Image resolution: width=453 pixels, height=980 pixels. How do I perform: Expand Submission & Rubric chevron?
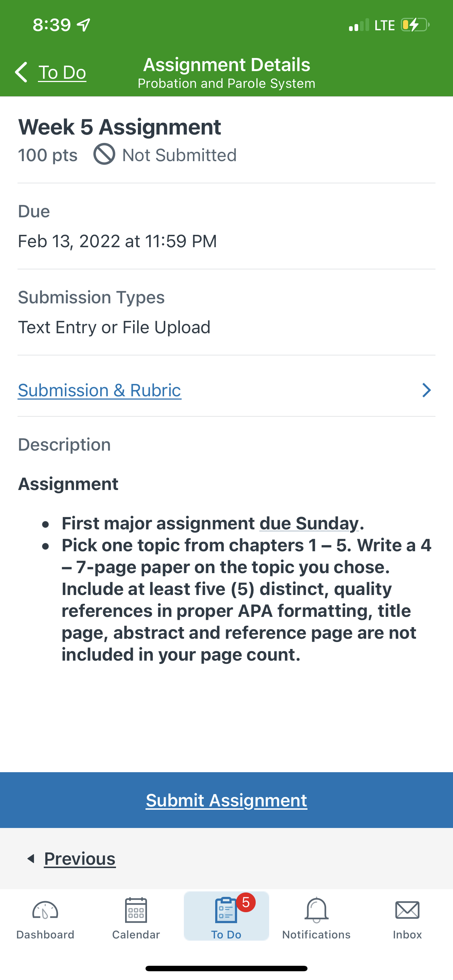(x=426, y=390)
